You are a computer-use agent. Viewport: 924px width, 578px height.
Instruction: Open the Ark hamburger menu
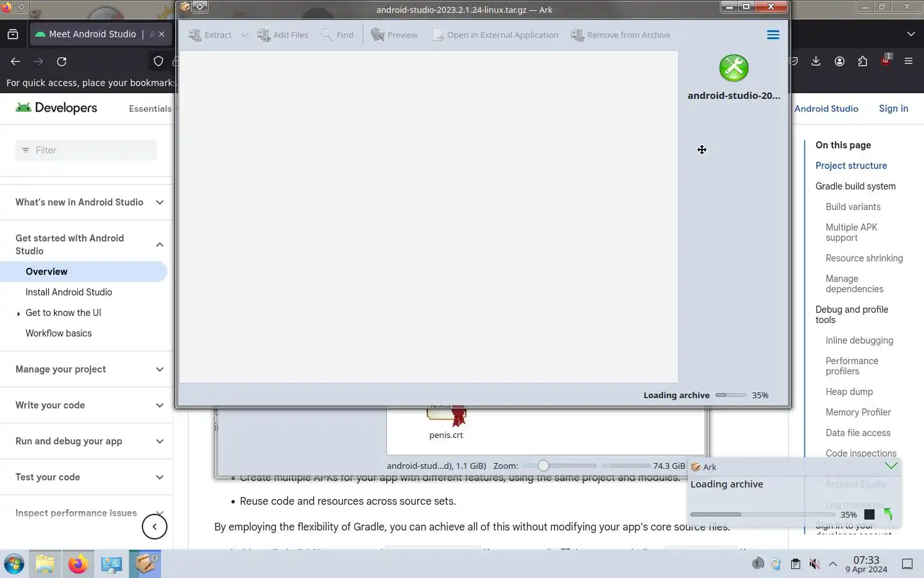pos(773,35)
